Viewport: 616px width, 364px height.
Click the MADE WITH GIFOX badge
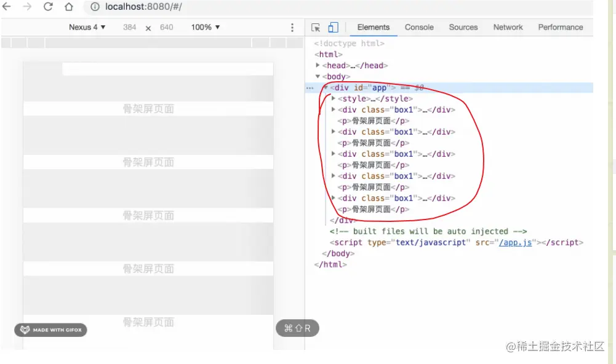point(50,330)
